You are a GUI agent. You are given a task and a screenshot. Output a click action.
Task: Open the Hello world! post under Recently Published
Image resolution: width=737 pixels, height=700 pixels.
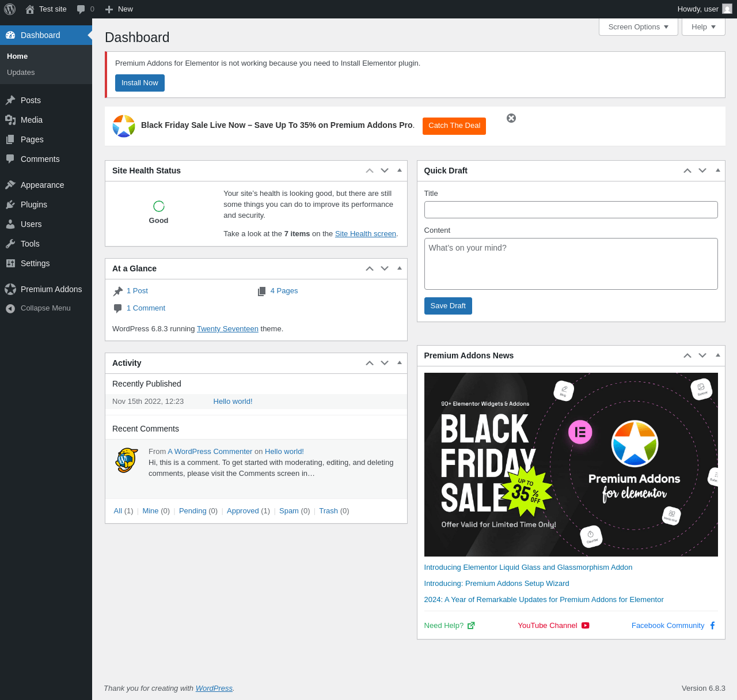tap(233, 402)
